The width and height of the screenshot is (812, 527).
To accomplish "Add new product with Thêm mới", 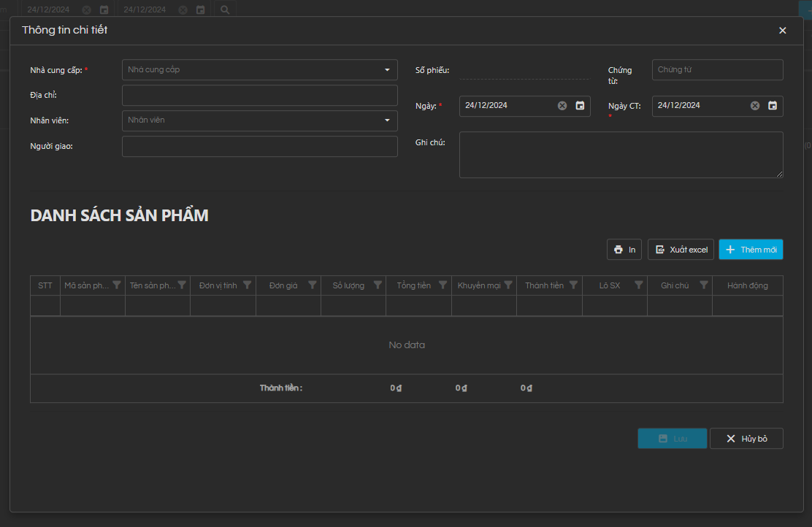I will (x=751, y=250).
